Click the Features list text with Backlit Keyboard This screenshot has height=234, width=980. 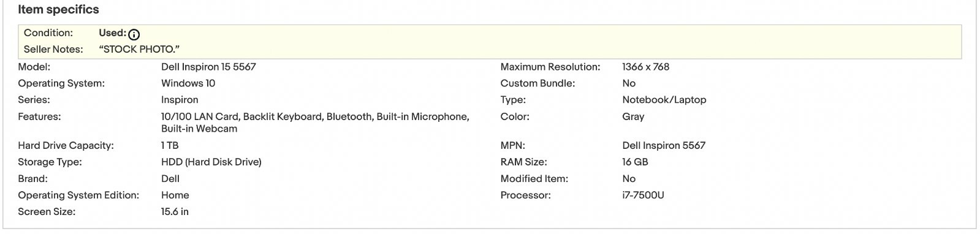[x=315, y=123]
